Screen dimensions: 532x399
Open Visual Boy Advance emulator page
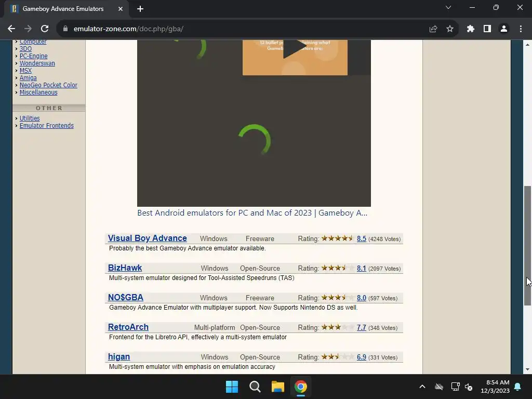(x=147, y=238)
